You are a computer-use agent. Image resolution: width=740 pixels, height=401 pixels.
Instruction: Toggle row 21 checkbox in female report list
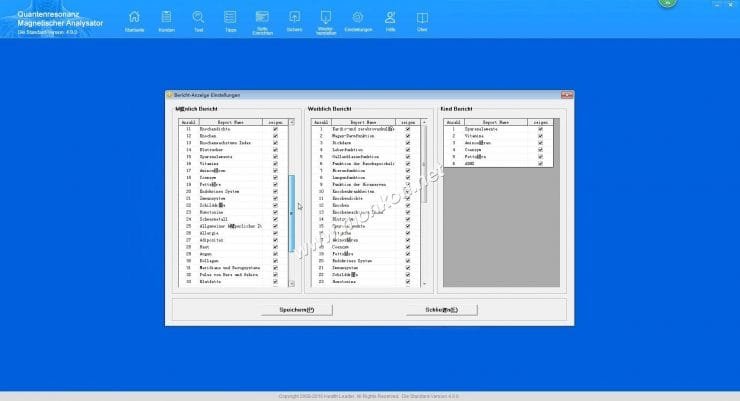coord(408,267)
